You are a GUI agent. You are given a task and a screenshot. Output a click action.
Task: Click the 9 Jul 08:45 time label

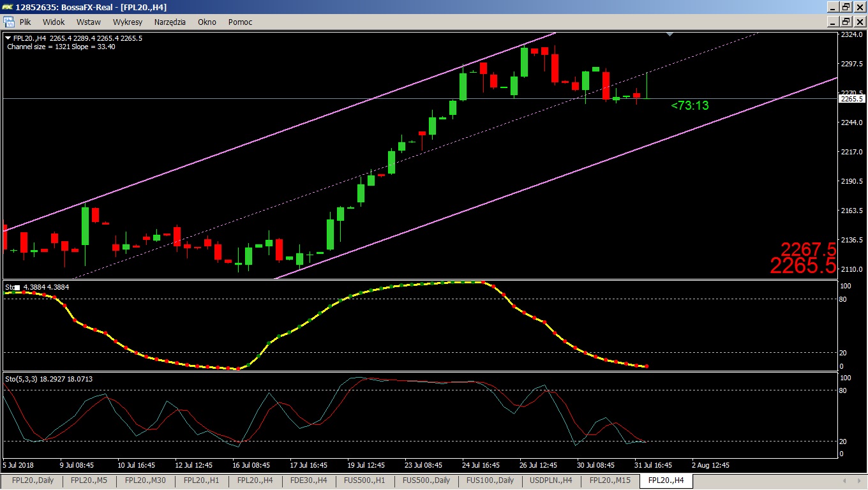77,465
